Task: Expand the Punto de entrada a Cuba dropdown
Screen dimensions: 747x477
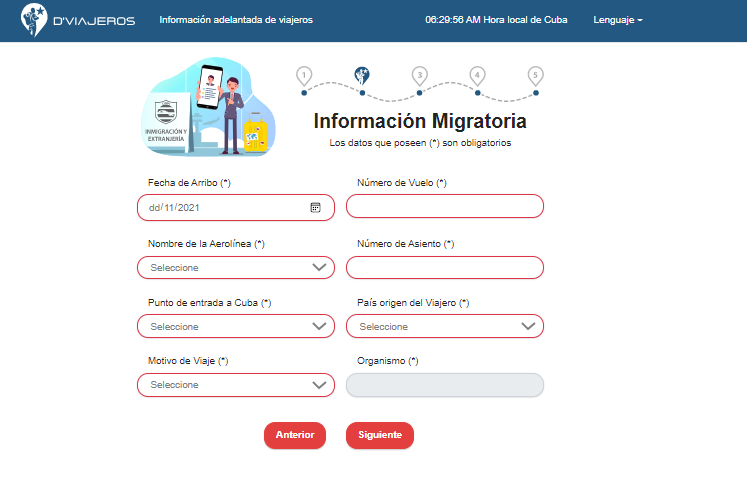Action: [236, 327]
